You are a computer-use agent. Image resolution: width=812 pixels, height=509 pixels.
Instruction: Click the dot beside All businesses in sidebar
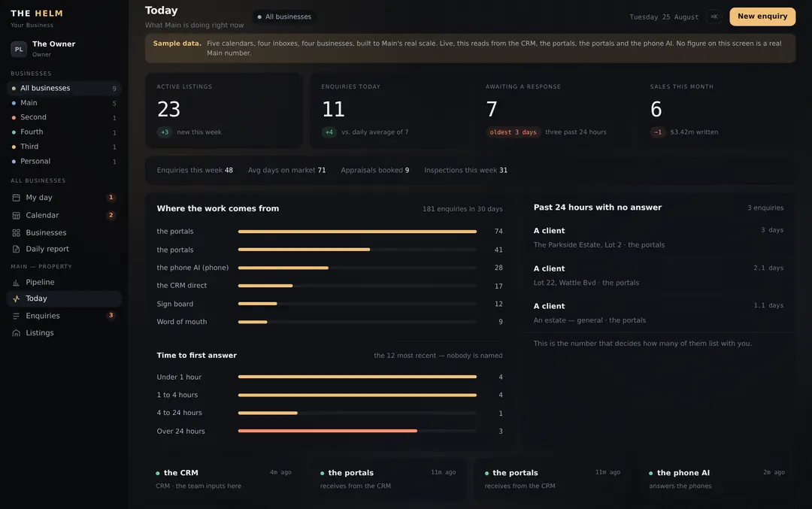point(14,89)
